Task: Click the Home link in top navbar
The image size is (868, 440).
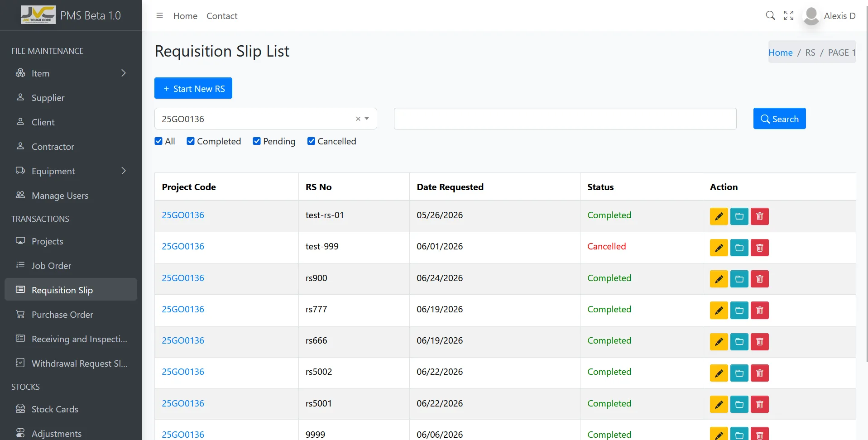Action: (x=185, y=16)
